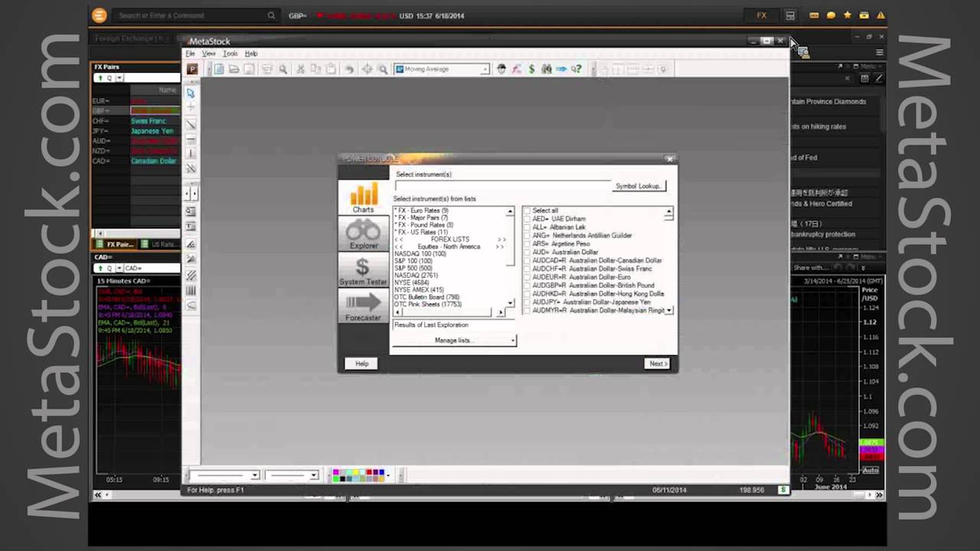The height and width of the screenshot is (551, 980).
Task: Select the NASDAQ 100 (100) list
Action: (420, 254)
